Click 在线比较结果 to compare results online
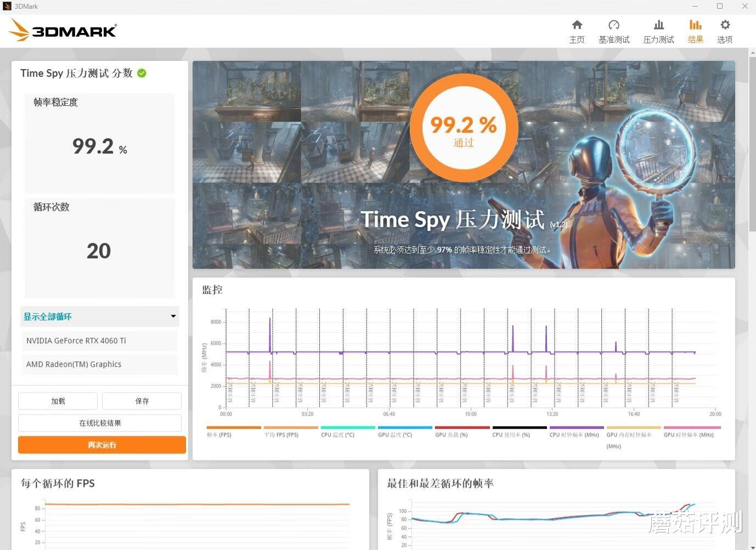 99,423
